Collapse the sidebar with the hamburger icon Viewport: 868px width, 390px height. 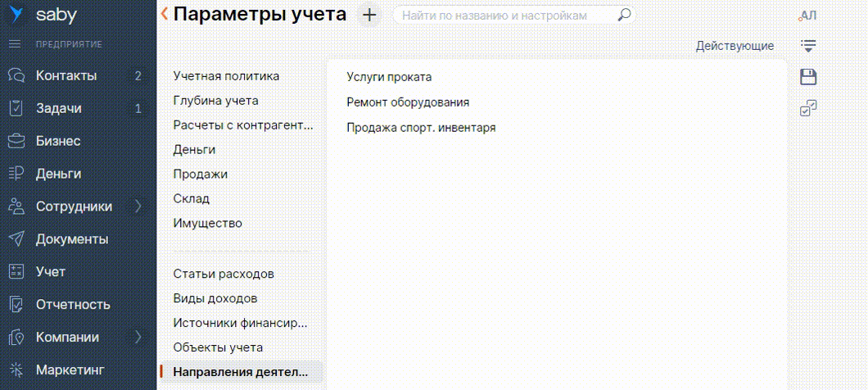point(16,43)
